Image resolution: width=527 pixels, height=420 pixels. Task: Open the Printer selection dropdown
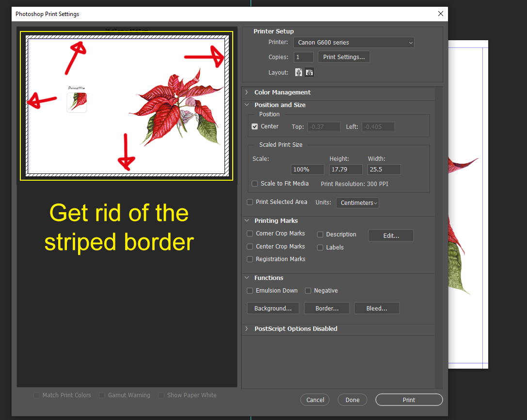(x=353, y=42)
